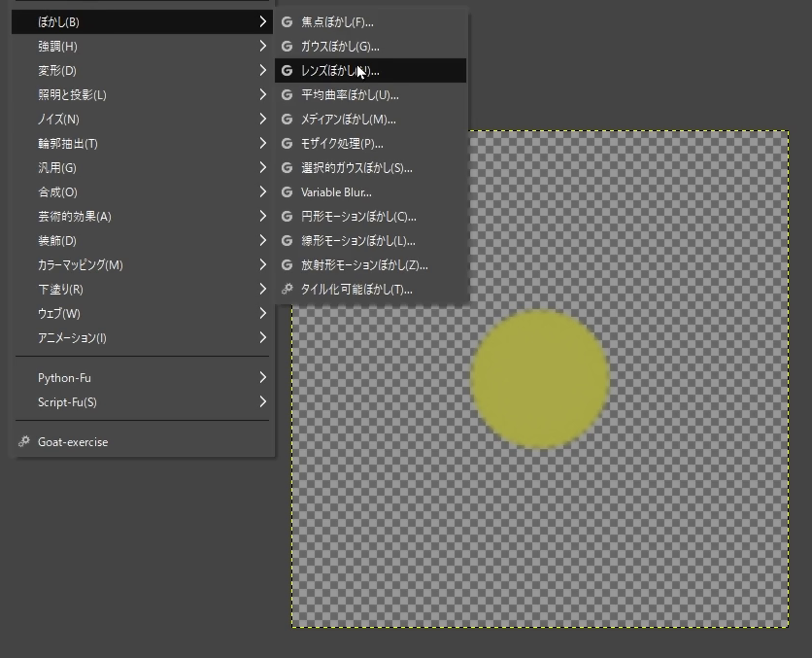Choose モザイク処理(P)... pixelize

[x=371, y=144]
